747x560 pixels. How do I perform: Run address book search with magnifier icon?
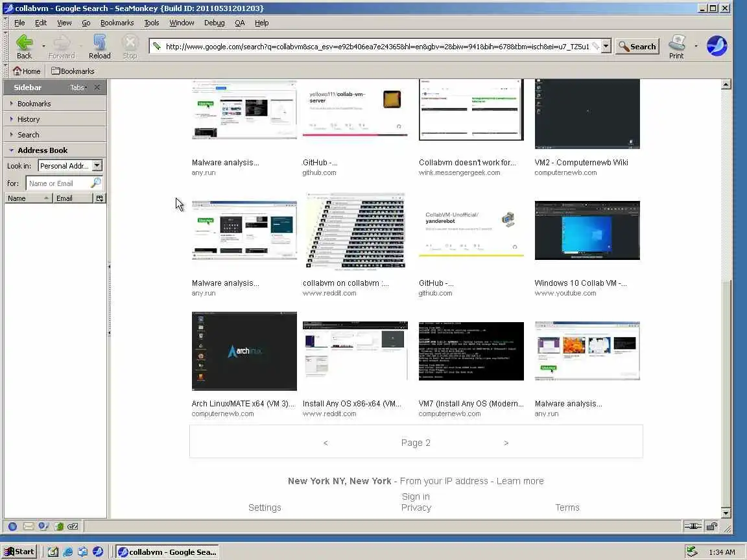[96, 182]
